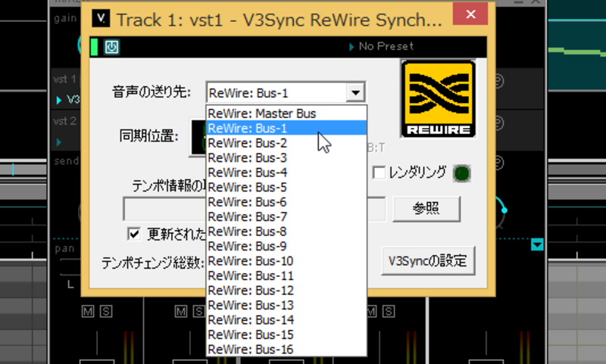This screenshot has height=364, width=606.
Task: Select ReWire: Bus-4
Action: point(286,172)
